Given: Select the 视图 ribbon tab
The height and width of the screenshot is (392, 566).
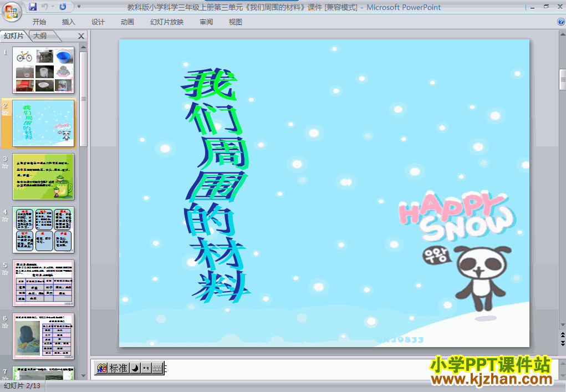Looking at the screenshot, I should (236, 22).
